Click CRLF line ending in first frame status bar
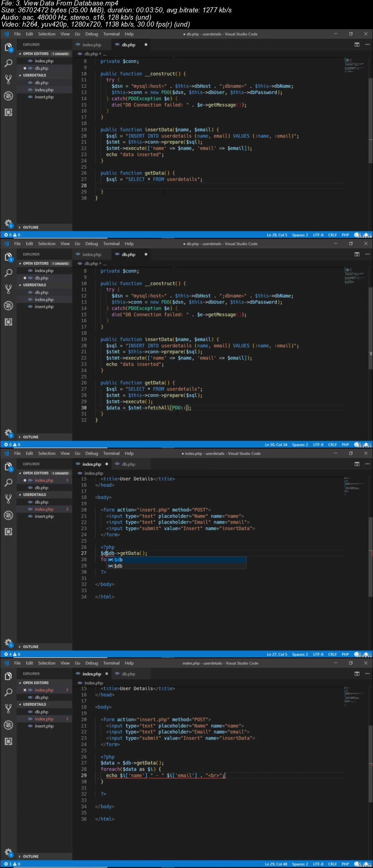The image size is (373, 868). (x=332, y=235)
